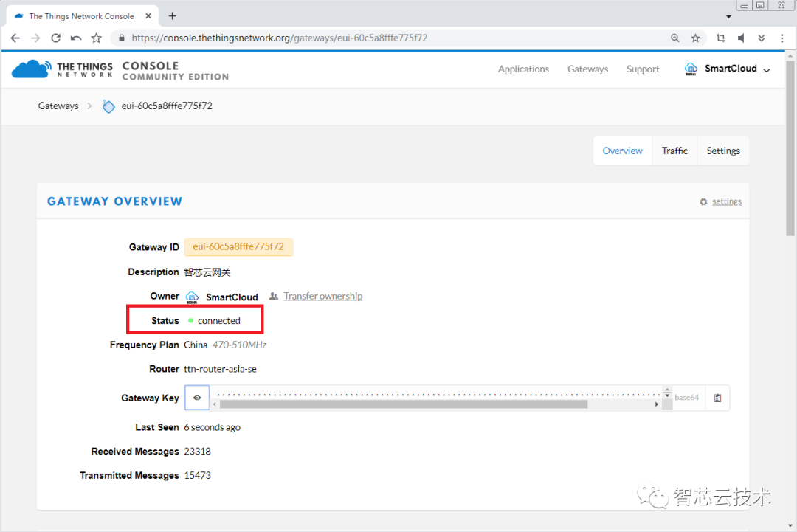Reload the page with refresh icon

click(56, 38)
